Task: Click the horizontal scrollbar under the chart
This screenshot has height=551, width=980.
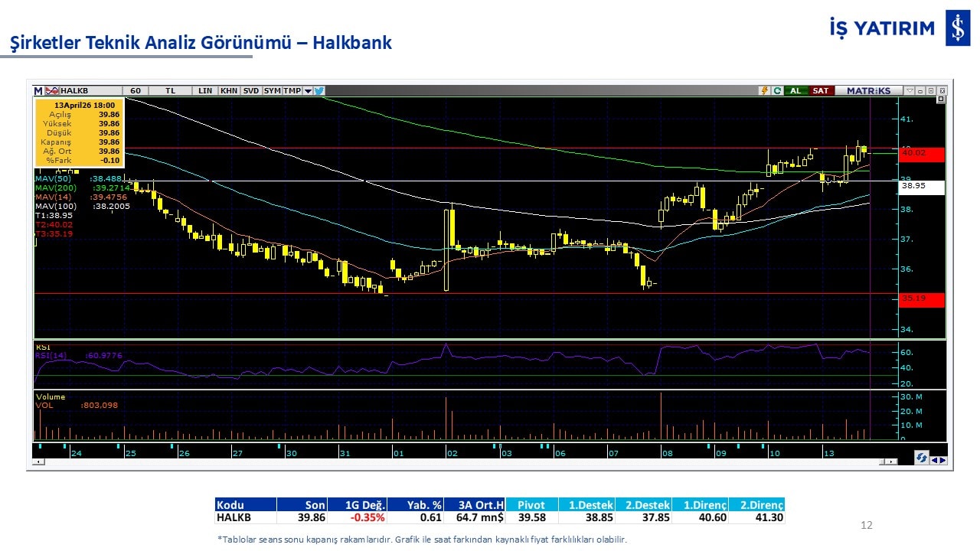Action: point(459,461)
